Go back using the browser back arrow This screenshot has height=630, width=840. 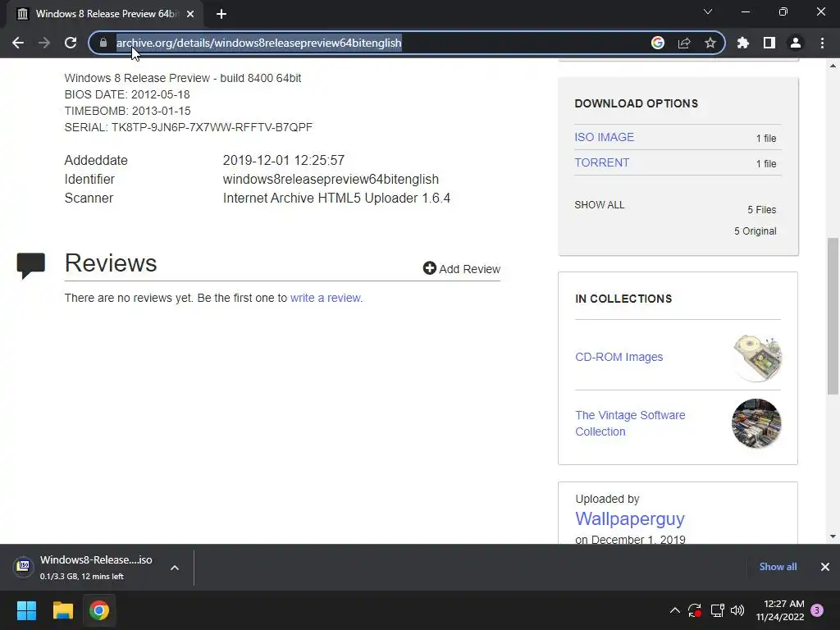[18, 43]
